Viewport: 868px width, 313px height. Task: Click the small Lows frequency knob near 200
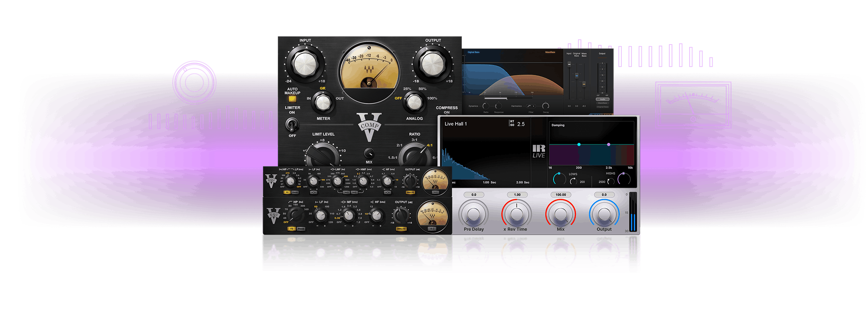(x=574, y=182)
